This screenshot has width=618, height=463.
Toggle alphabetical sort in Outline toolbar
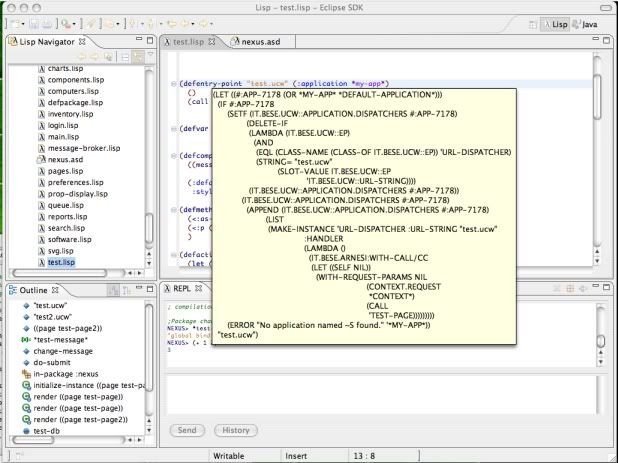click(114, 290)
